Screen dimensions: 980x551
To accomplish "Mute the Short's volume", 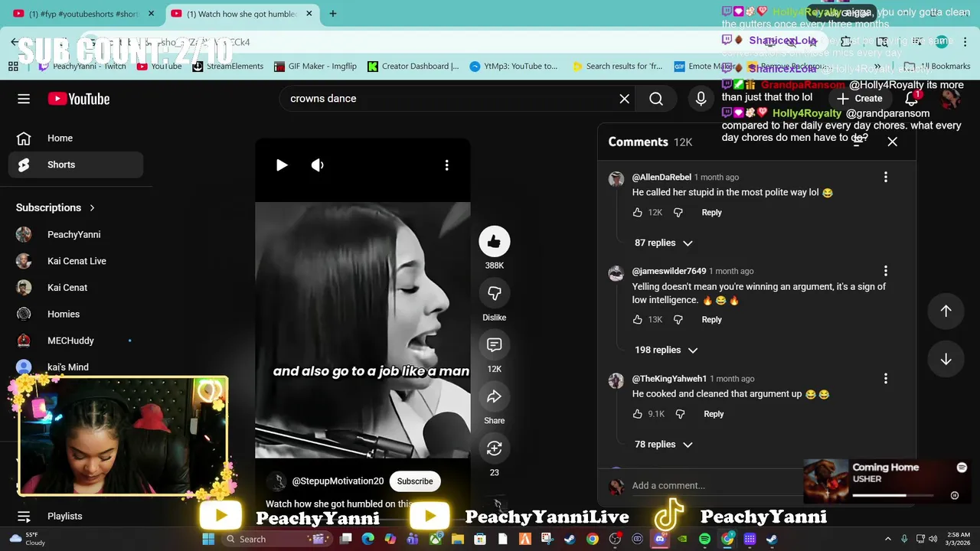I will [317, 165].
